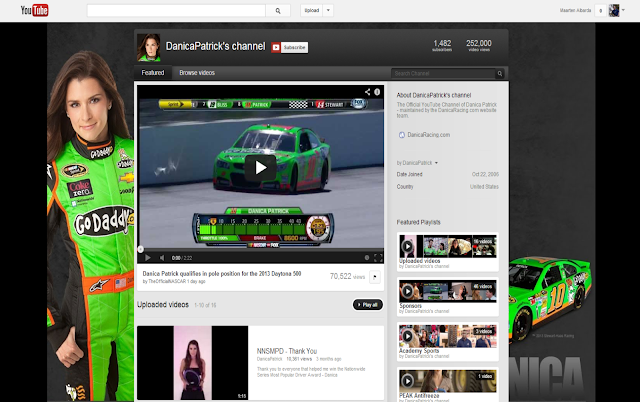Open DanicaPatrick's channel title
640x402 pixels.
216,46
